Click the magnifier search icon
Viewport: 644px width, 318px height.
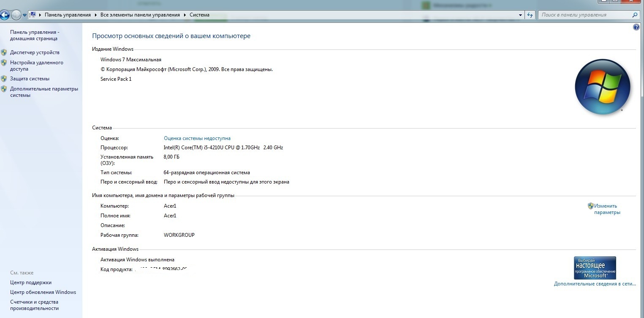click(x=635, y=15)
